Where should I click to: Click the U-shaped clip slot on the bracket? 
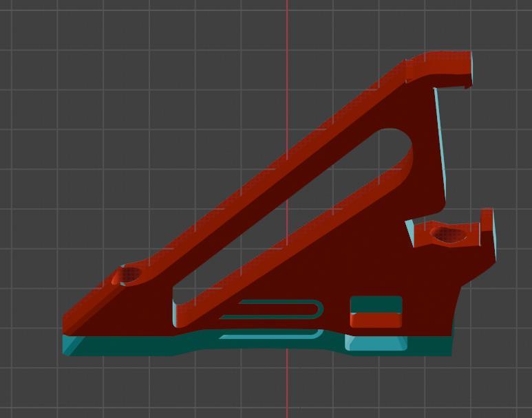point(272,309)
